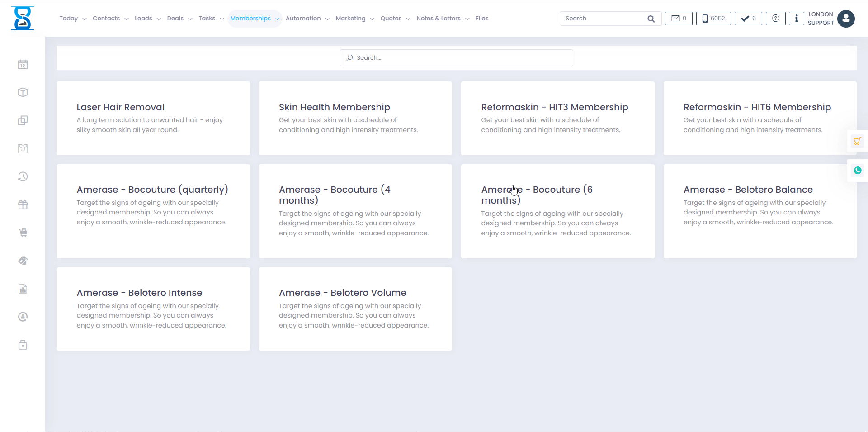The height and width of the screenshot is (432, 868).
Task: Open the yellow shopping cart side widget
Action: [857, 141]
